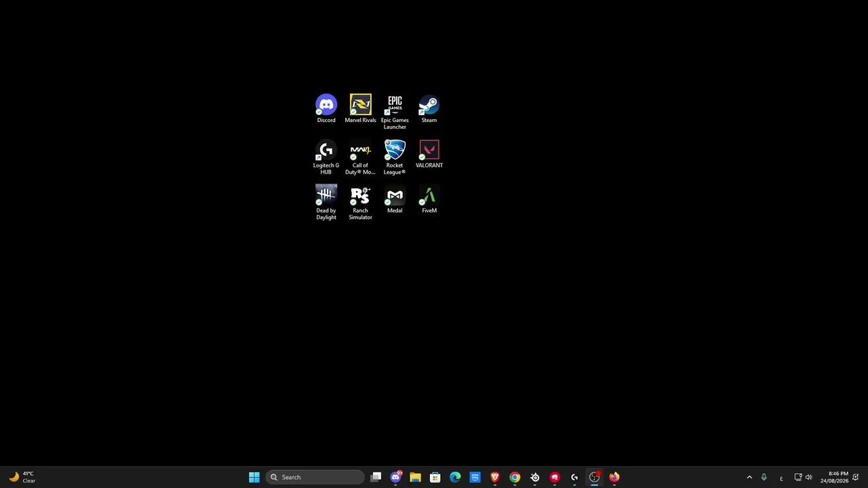The width and height of the screenshot is (868, 488).
Task: Launch Marvel Rivals from the desktop
Action: [360, 109]
